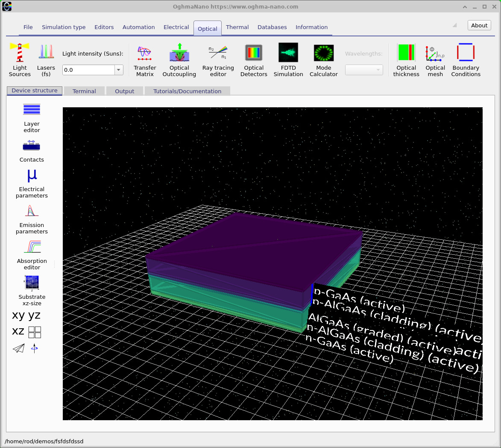Open the Lasers (fs) editor
The height and width of the screenshot is (448, 501).
[46, 60]
